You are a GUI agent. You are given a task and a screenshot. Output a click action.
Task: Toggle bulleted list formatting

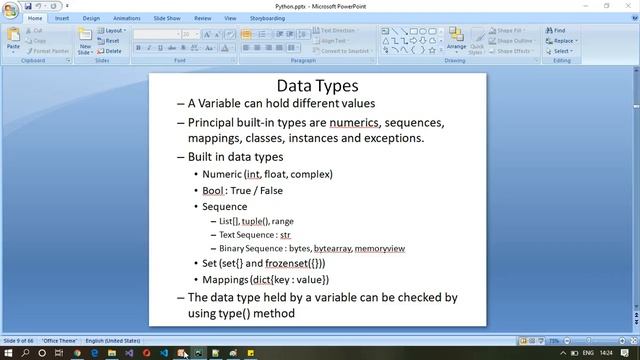pos(246,34)
